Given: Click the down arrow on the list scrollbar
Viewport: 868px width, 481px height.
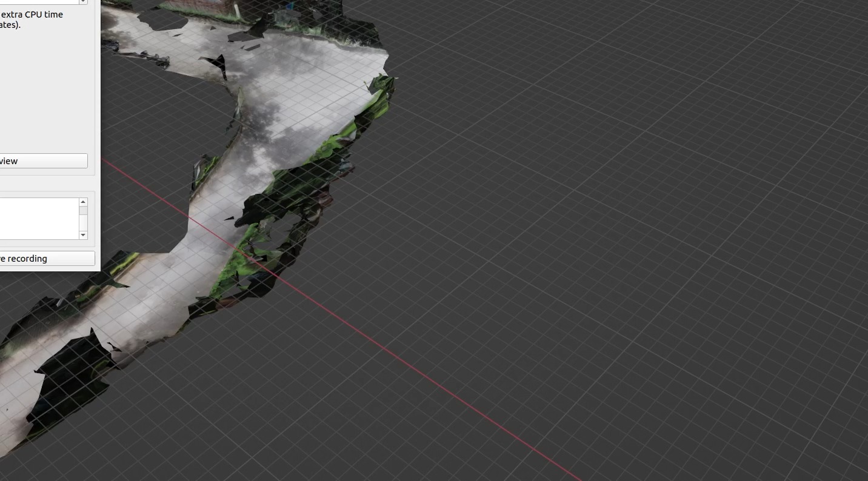Looking at the screenshot, I should (83, 235).
